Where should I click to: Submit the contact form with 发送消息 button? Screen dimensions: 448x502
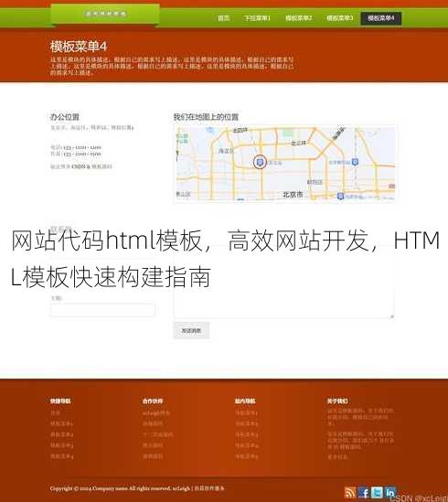point(191,330)
